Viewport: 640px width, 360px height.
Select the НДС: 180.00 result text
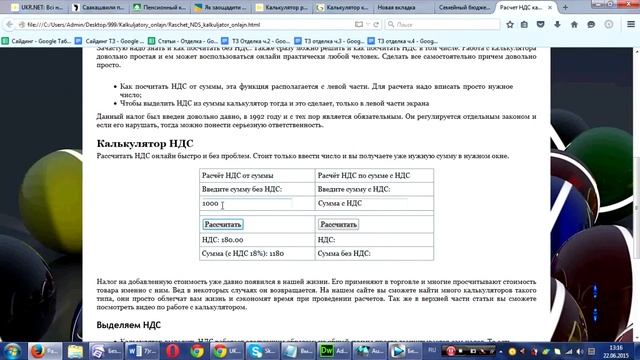[x=222, y=240]
